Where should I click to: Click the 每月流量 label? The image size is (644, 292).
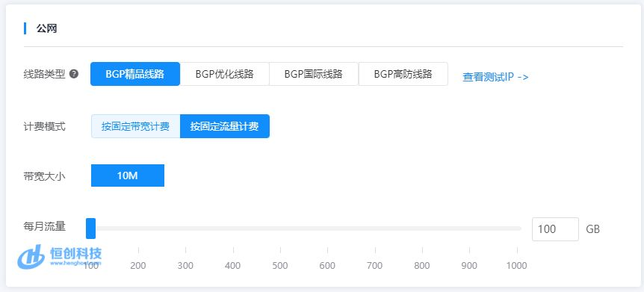coord(44,226)
